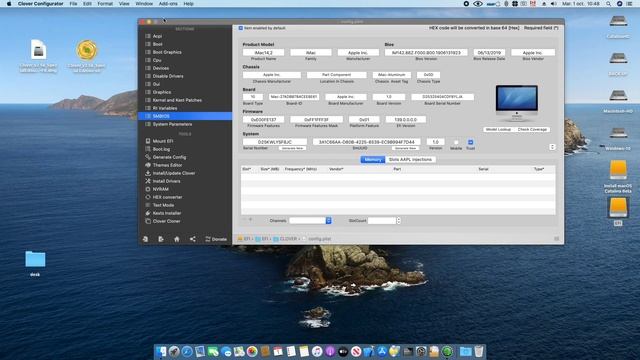Open Install Drivers tool
The width and height of the screenshot is (640, 360).
pyautogui.click(x=166, y=181)
